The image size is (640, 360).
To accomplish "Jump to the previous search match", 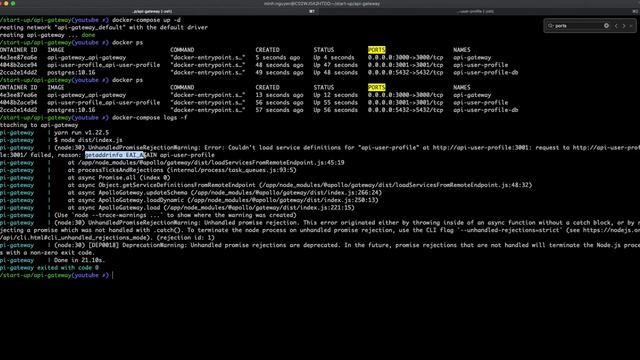I will click(x=616, y=26).
